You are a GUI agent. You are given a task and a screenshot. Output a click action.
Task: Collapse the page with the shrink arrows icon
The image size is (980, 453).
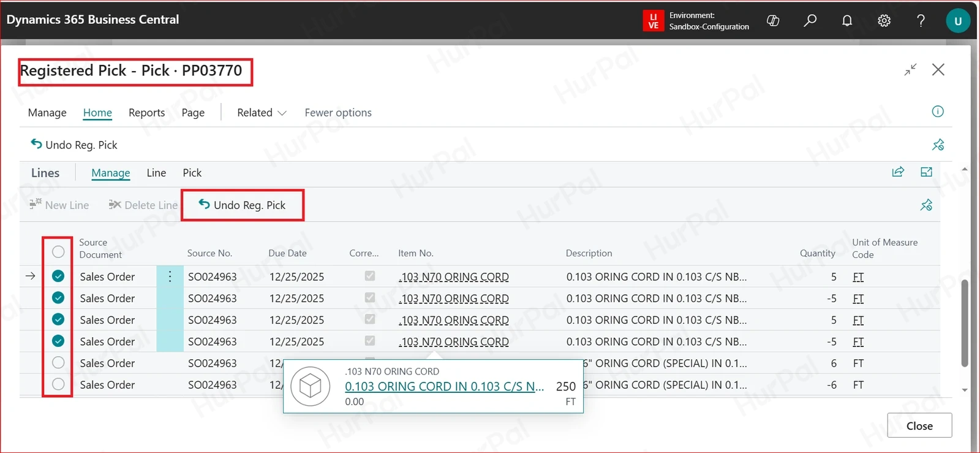[x=911, y=69]
